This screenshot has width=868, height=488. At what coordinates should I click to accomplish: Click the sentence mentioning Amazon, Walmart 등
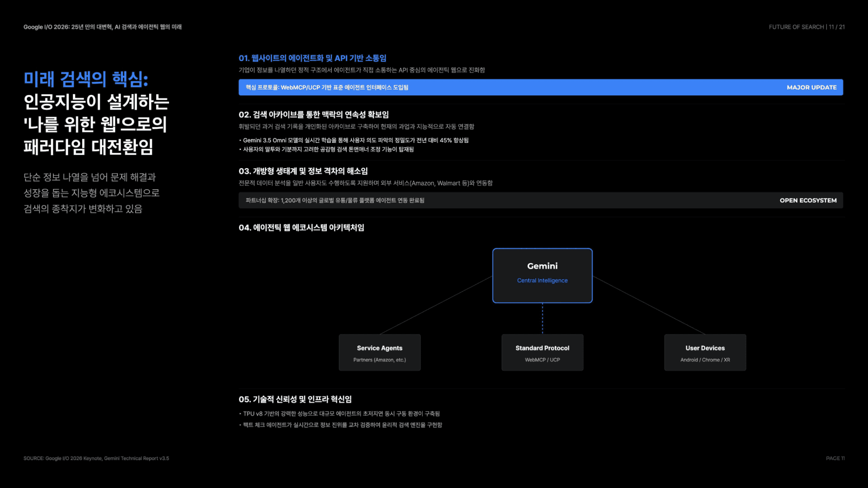tap(366, 183)
